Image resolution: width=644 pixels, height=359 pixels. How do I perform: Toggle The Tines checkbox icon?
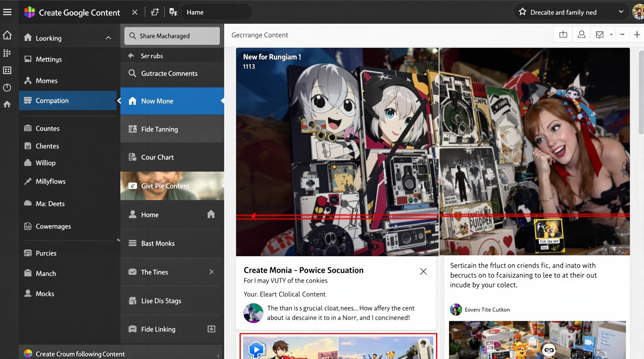(x=132, y=272)
